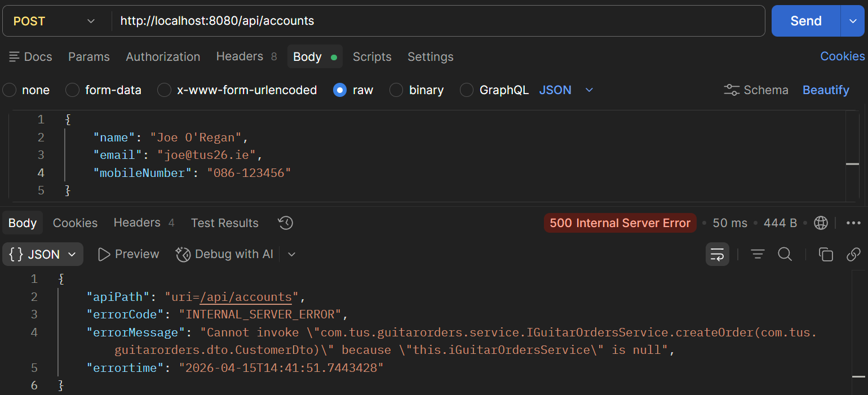Select the raw body type

[353, 90]
